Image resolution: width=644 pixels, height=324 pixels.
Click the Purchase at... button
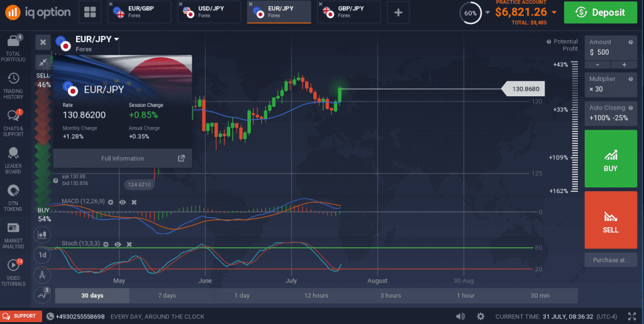611,260
